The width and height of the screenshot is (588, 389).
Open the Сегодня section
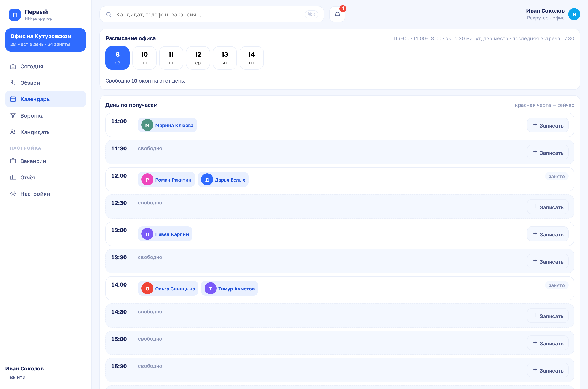click(x=46, y=66)
